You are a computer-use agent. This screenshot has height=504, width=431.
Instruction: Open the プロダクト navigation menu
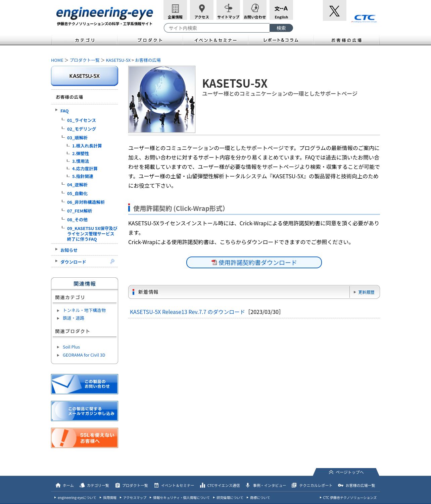click(150, 40)
